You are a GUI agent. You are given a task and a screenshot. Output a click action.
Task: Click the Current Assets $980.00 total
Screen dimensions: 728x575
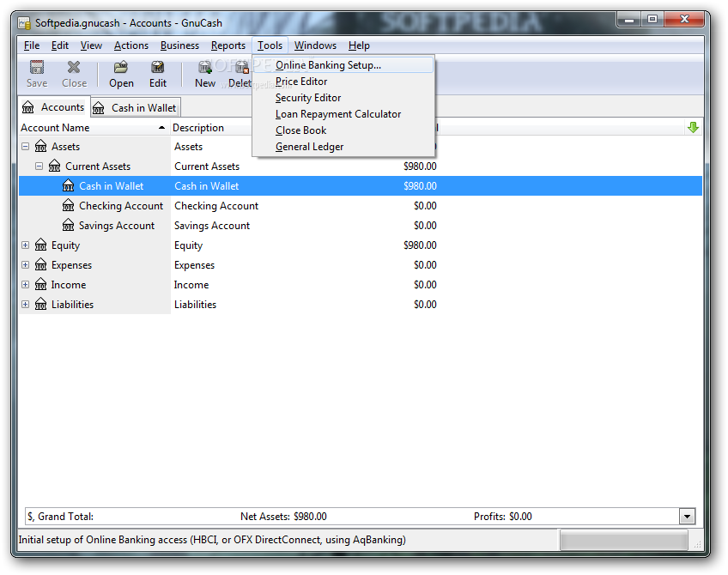pyautogui.click(x=420, y=166)
